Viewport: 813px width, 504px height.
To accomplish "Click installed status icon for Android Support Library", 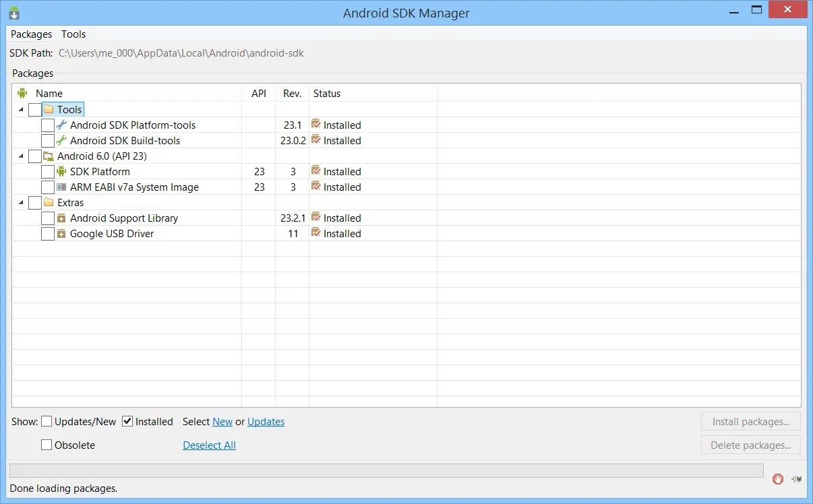I will tap(315, 217).
